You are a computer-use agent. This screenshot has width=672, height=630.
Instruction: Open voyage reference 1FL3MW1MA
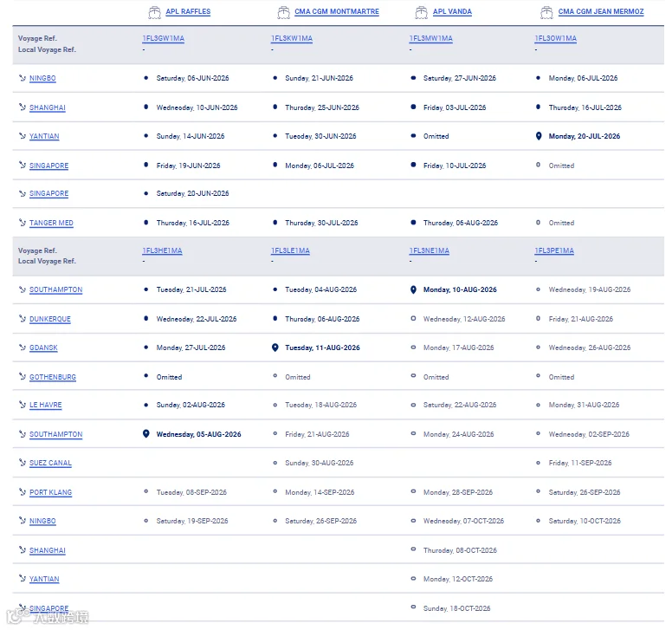[430, 38]
